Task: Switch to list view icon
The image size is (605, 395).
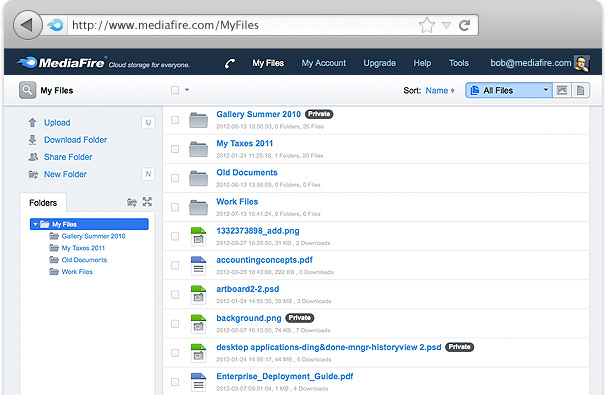Action: (580, 90)
